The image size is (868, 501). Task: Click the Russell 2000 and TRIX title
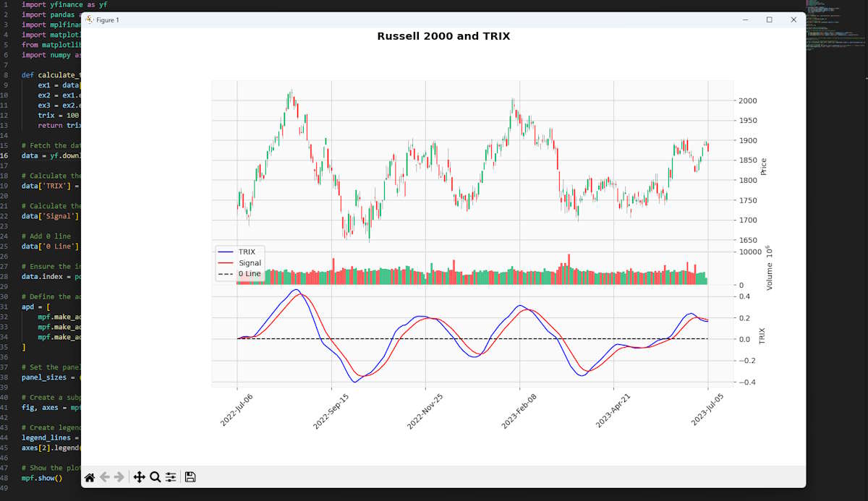coord(443,35)
